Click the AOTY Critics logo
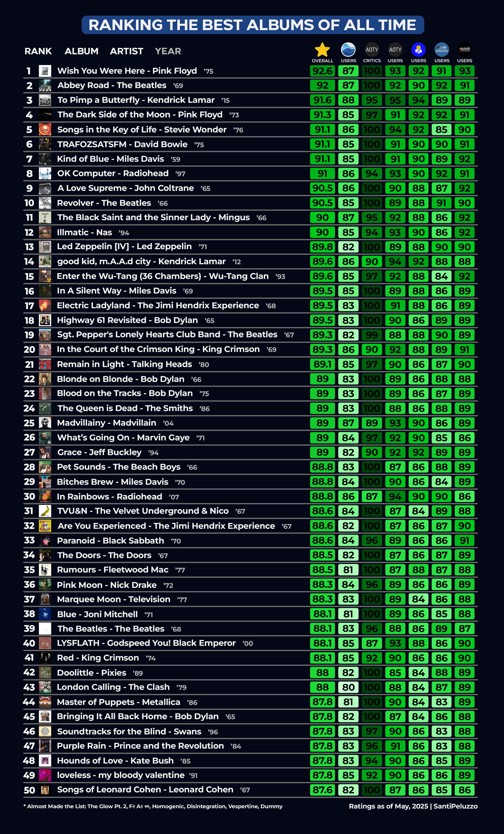 pyautogui.click(x=372, y=50)
